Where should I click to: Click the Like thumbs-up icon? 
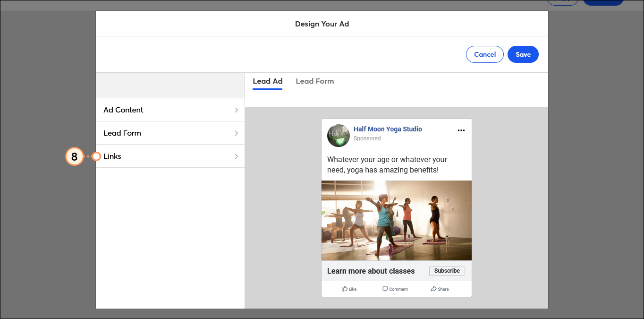345,289
